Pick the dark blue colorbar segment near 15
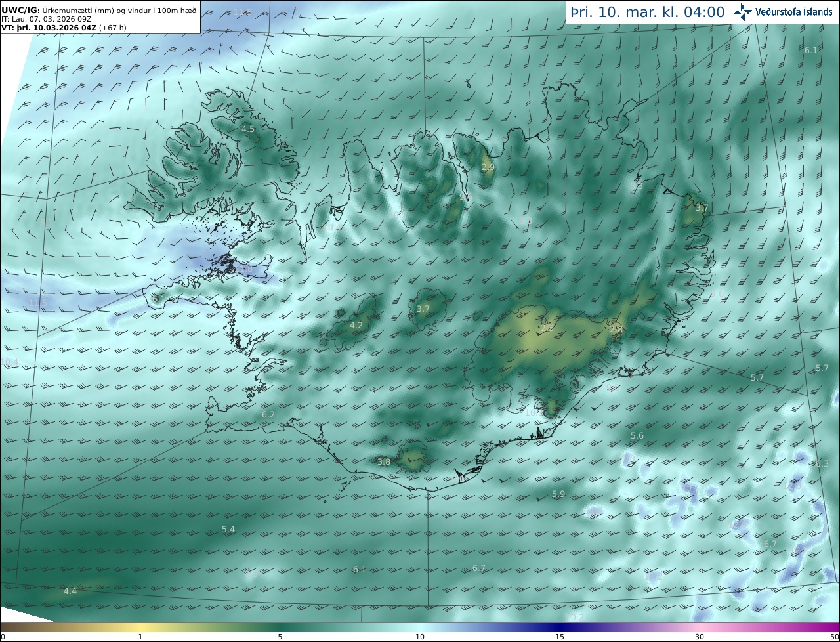The height and width of the screenshot is (642, 840). [x=560, y=627]
